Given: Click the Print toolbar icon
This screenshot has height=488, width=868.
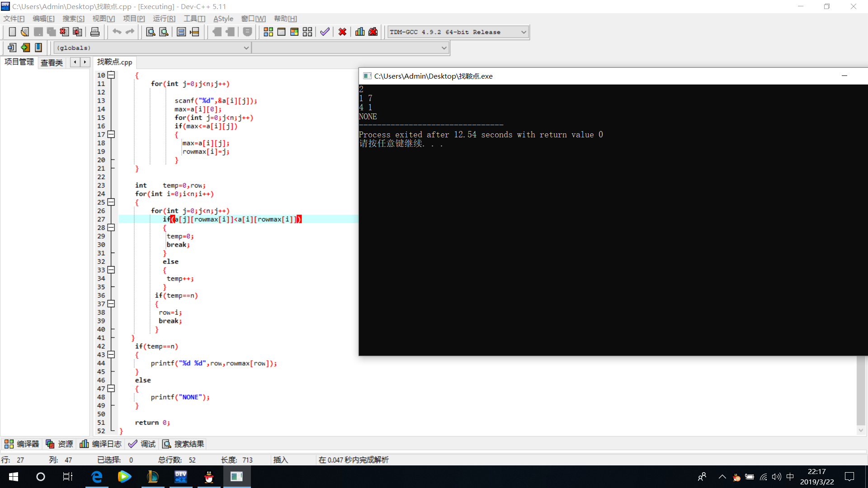Looking at the screenshot, I should pos(95,32).
